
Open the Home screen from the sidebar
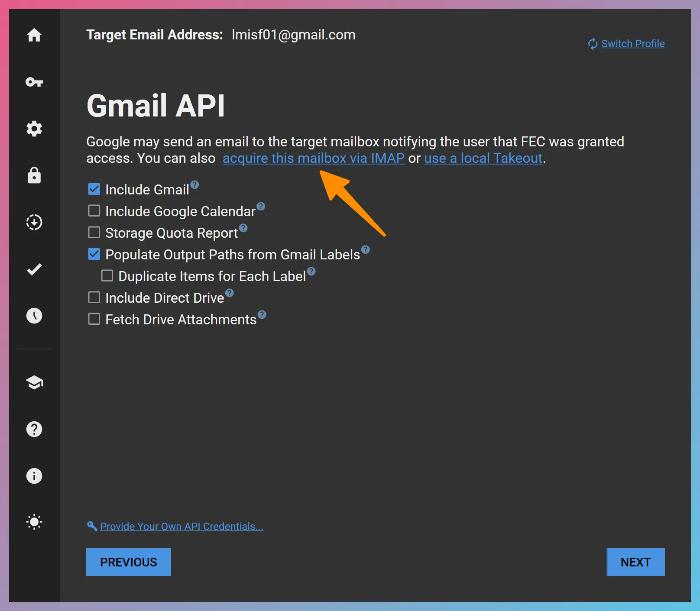[x=34, y=36]
